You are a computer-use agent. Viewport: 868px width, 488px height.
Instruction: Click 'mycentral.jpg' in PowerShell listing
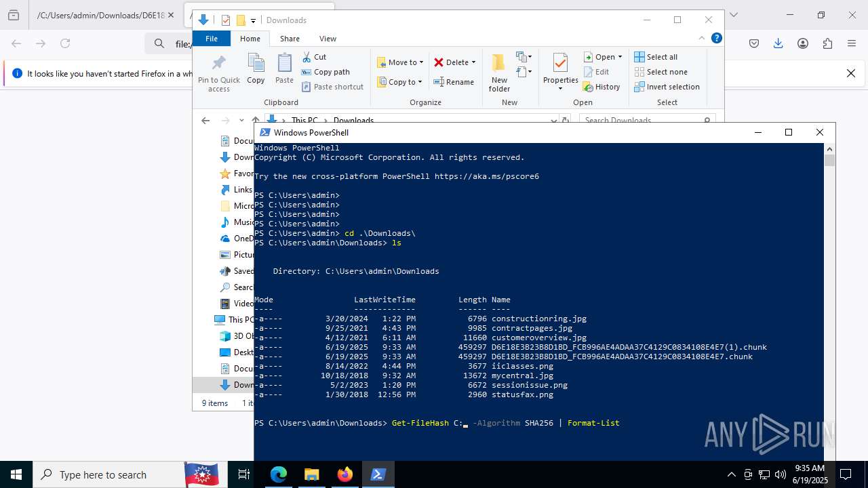pos(522,375)
